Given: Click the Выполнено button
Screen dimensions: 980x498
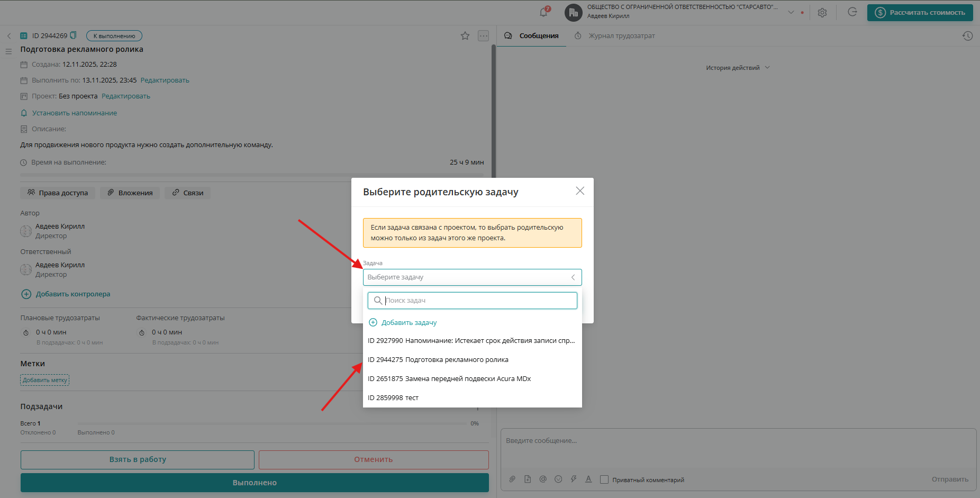Looking at the screenshot, I should (255, 483).
